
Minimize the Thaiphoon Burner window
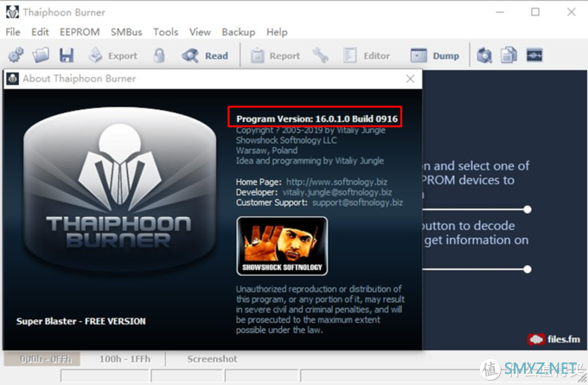(500, 12)
